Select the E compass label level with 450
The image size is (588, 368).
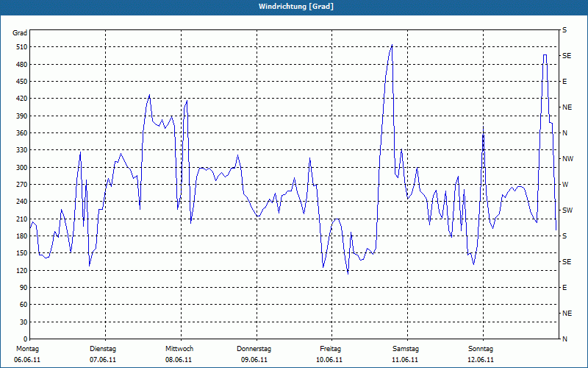(564, 82)
